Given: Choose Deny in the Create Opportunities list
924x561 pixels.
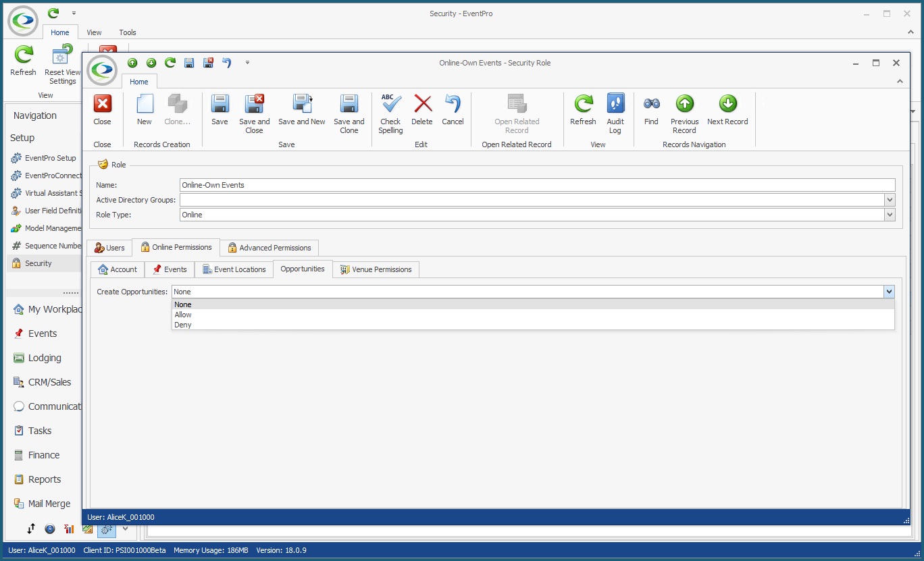Looking at the screenshot, I should click(x=533, y=325).
